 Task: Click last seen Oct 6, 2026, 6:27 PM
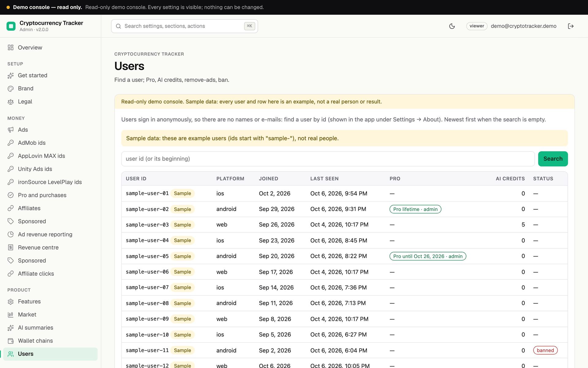(338, 335)
